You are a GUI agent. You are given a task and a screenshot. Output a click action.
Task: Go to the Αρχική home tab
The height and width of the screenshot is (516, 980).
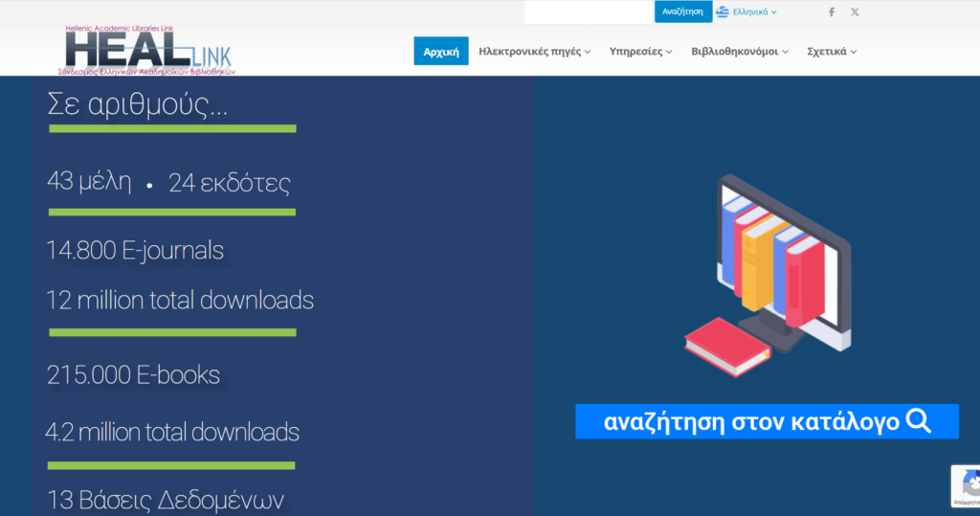pos(441,52)
